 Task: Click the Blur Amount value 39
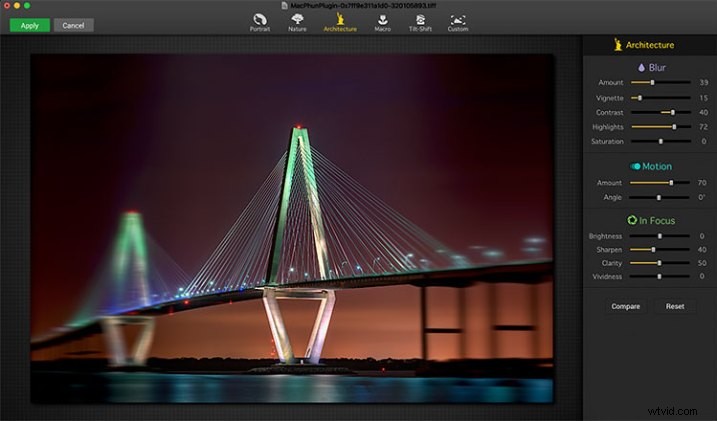click(704, 83)
